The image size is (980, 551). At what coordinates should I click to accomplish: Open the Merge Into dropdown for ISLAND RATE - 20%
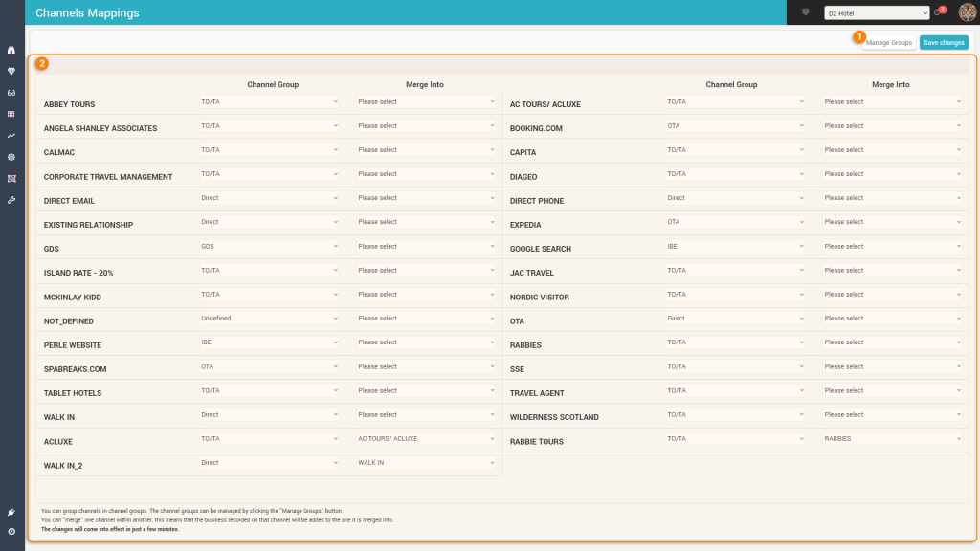point(426,271)
